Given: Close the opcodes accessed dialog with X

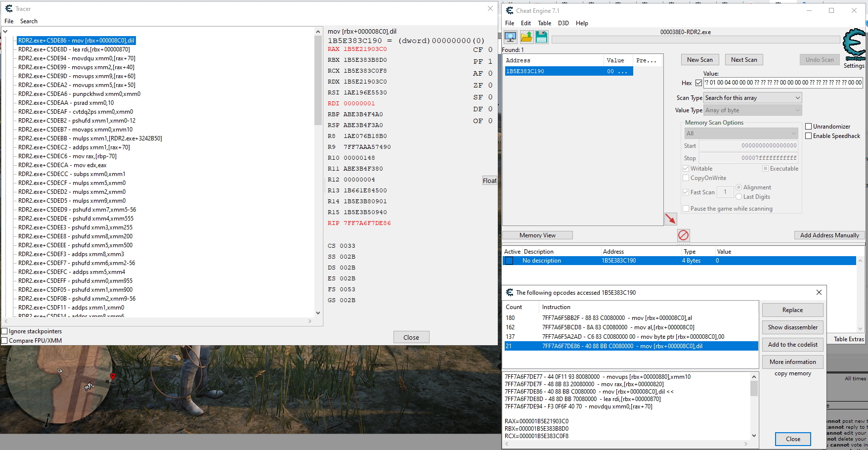Looking at the screenshot, I should tap(819, 292).
